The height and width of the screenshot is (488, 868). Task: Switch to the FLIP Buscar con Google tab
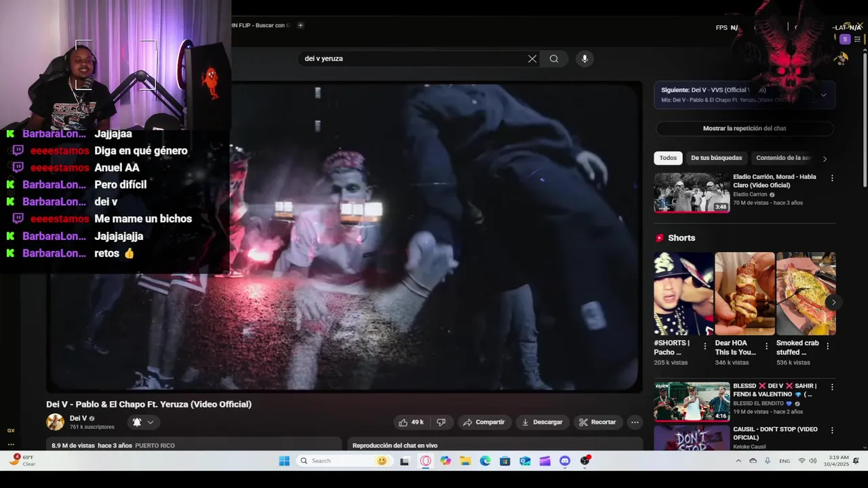[260, 26]
